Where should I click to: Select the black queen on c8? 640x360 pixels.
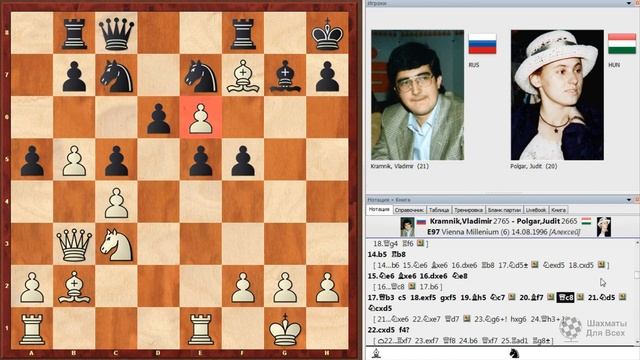[116, 34]
